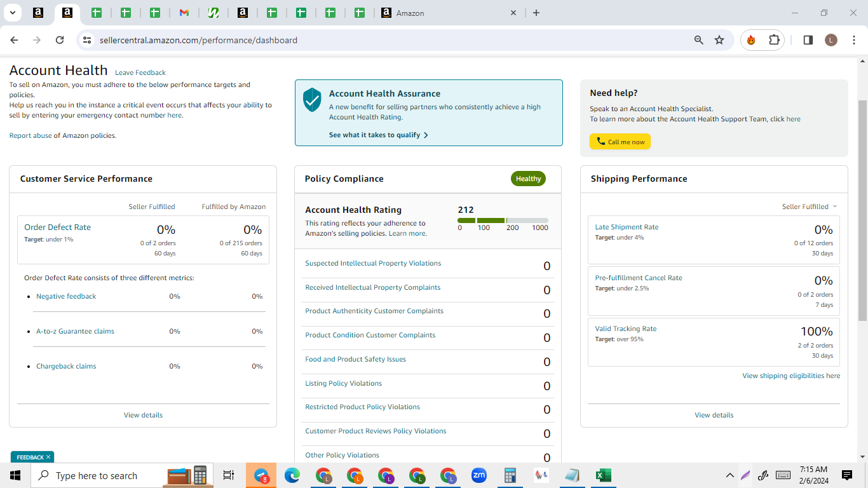868x488 pixels.
Task: Click the Call me now button
Action: pos(620,142)
